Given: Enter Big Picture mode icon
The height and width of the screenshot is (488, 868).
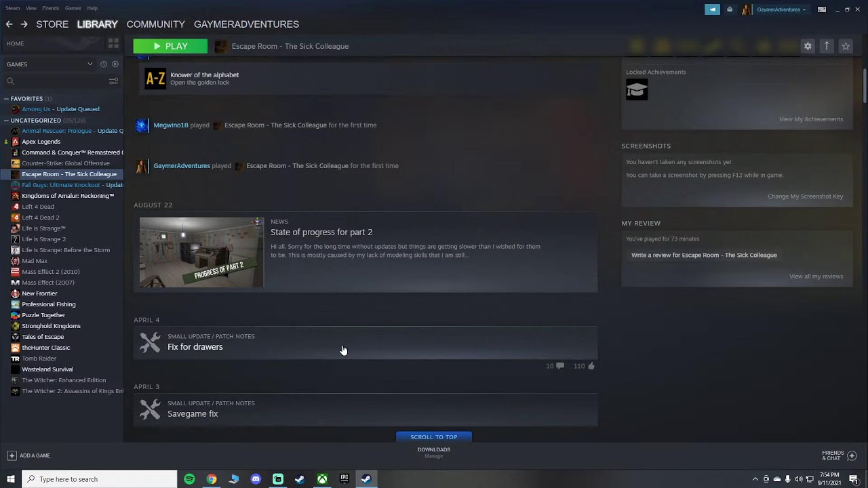Looking at the screenshot, I should 822,9.
